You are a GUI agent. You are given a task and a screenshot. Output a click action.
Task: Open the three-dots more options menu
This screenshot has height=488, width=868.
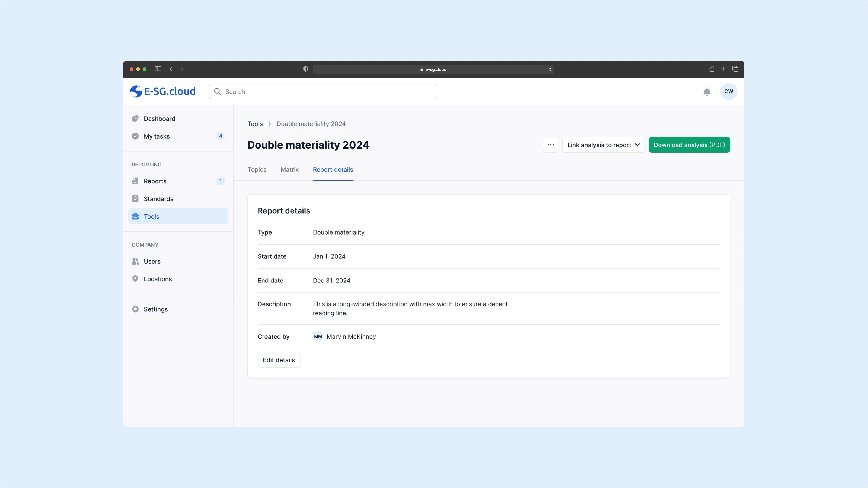pyautogui.click(x=551, y=145)
